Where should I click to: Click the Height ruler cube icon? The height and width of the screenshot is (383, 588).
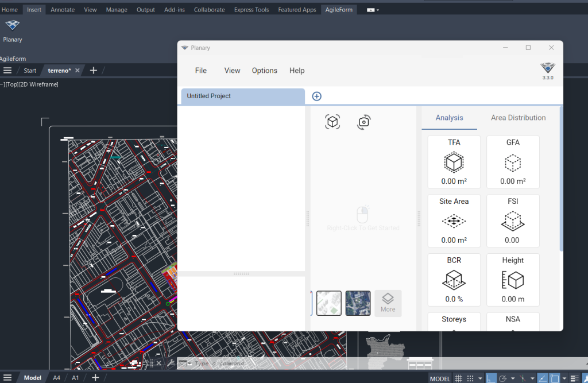tap(513, 280)
